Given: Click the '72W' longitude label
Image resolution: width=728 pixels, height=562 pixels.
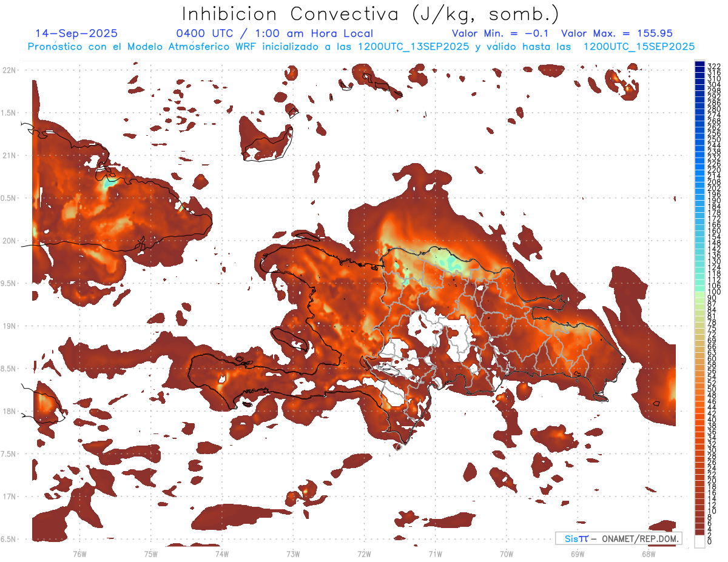Looking at the screenshot, I should pyautogui.click(x=365, y=553).
